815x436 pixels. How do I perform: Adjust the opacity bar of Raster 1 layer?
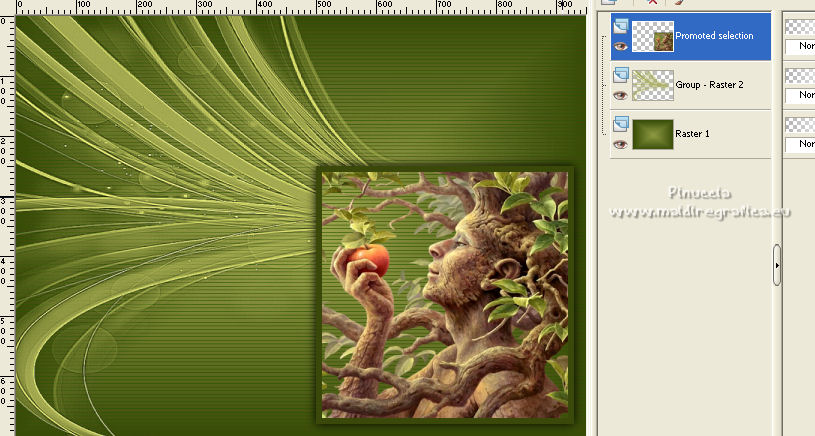pos(800,125)
